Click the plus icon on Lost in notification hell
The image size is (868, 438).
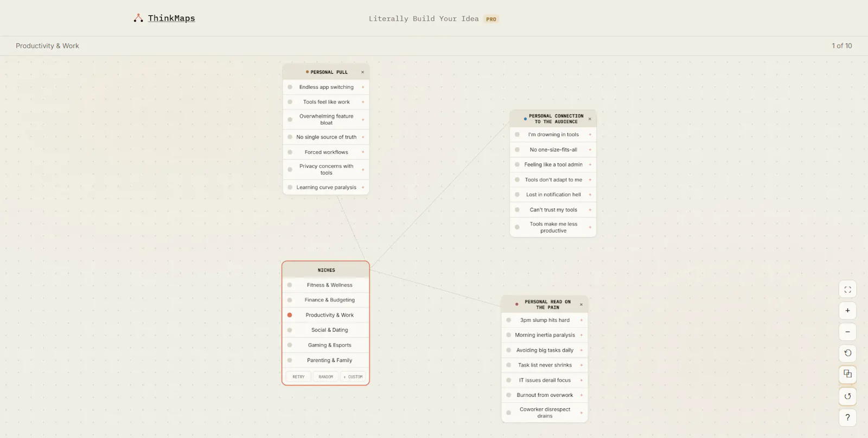point(590,195)
